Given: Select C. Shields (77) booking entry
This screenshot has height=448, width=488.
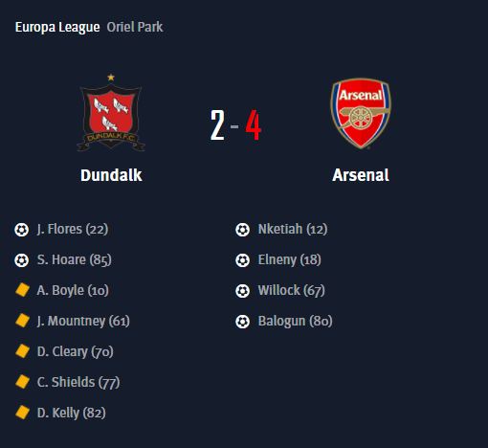Looking at the screenshot, I should [x=78, y=383].
